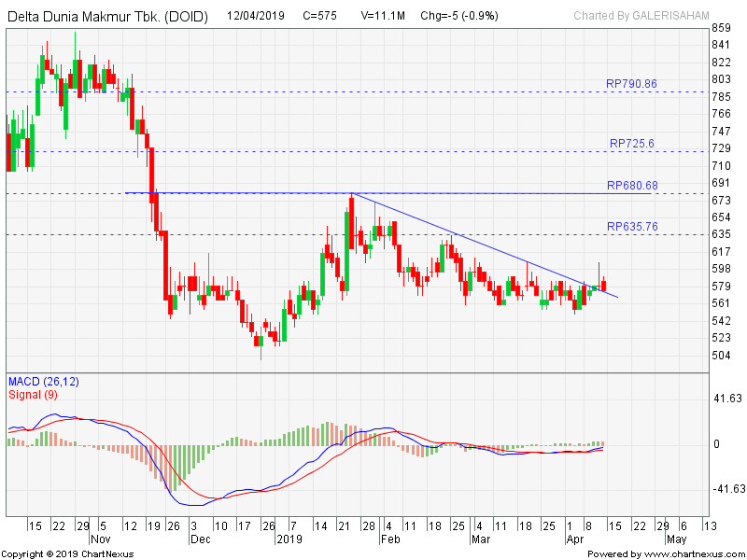Click the red Signal (9) legend label
747x560 pixels.
coord(35,394)
